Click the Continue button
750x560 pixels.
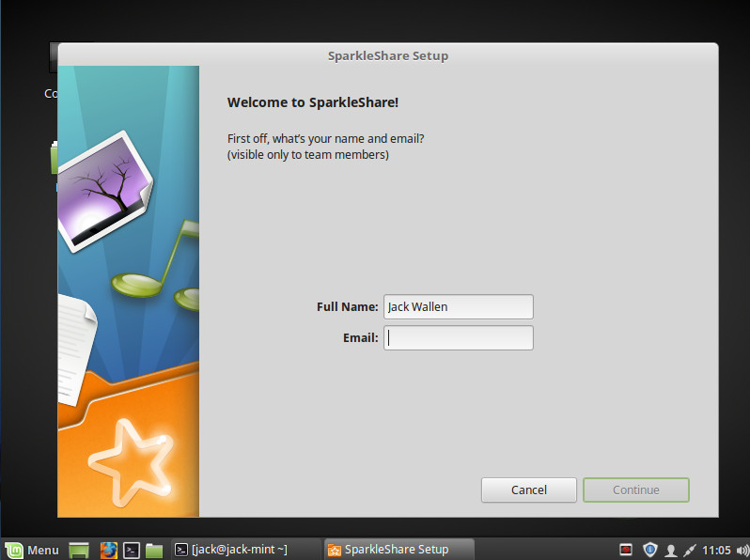pos(635,490)
